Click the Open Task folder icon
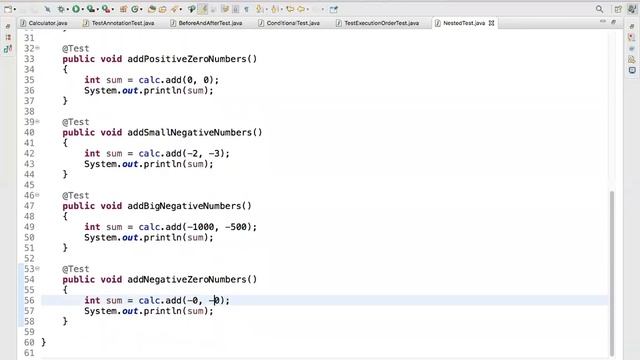 162,9
